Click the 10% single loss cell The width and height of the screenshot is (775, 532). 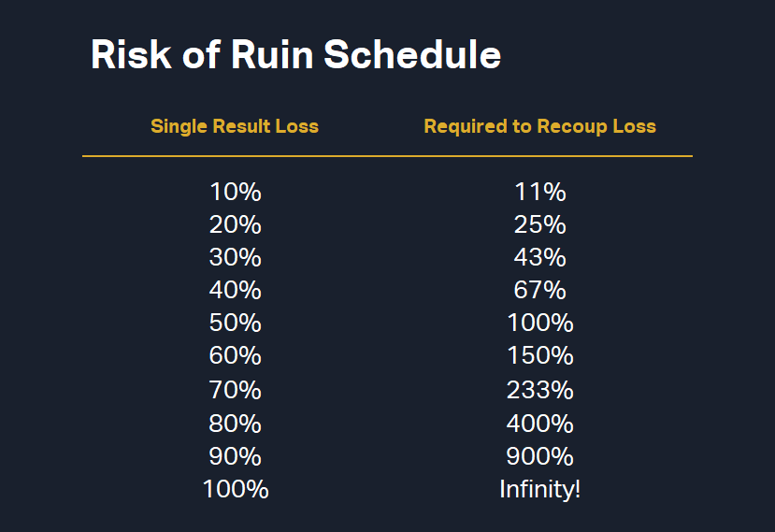(235, 193)
